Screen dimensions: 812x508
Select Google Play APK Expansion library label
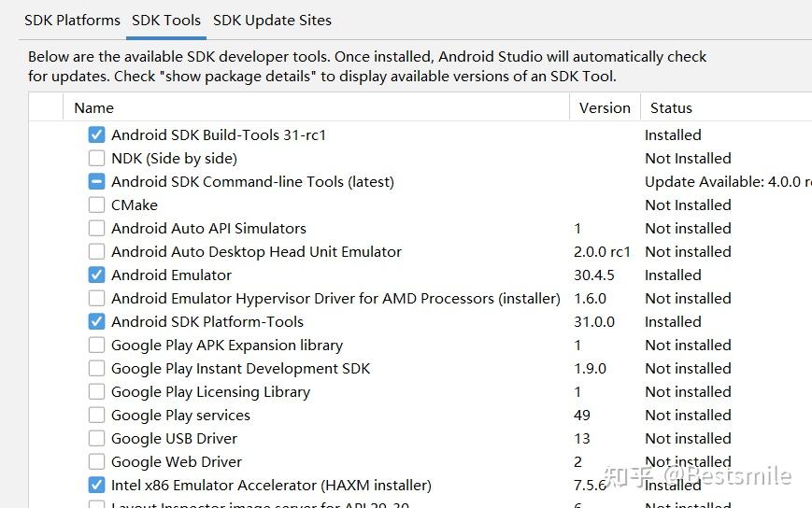coord(227,345)
